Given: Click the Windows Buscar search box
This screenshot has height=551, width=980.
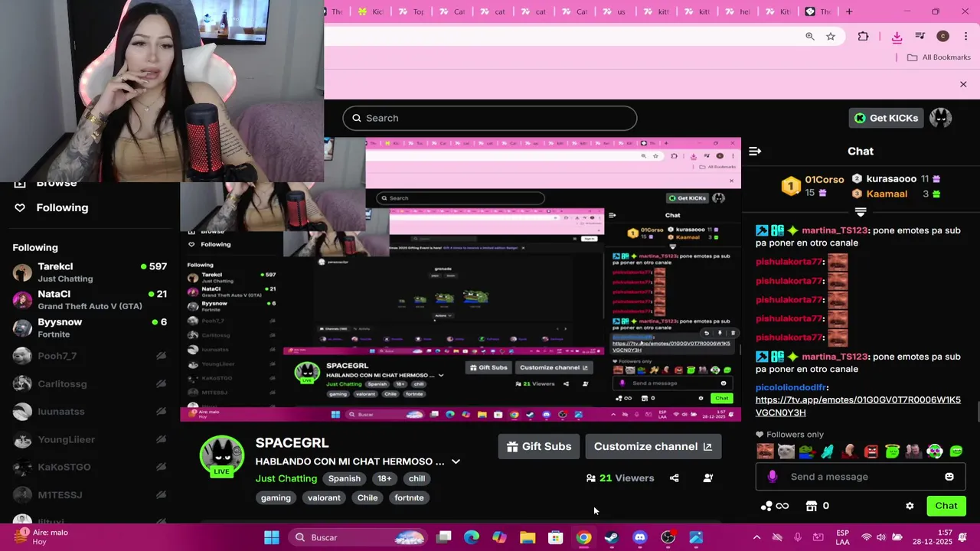Looking at the screenshot, I should (360, 537).
